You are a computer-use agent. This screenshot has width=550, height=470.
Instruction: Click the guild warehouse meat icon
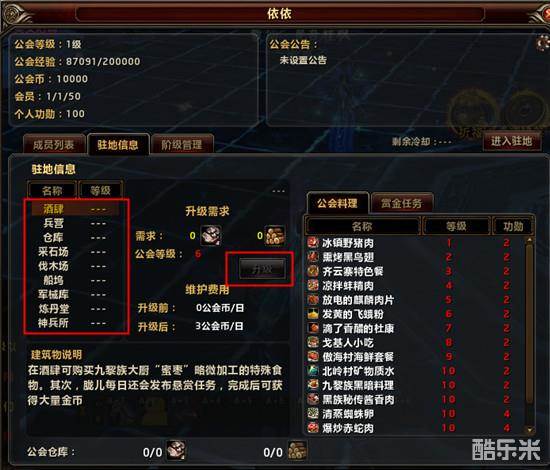pyautogui.click(x=176, y=450)
